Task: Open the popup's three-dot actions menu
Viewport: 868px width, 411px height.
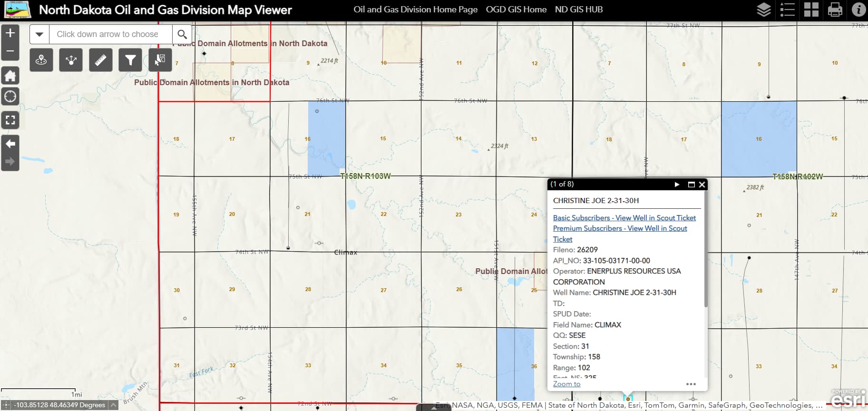Action: 691,384
